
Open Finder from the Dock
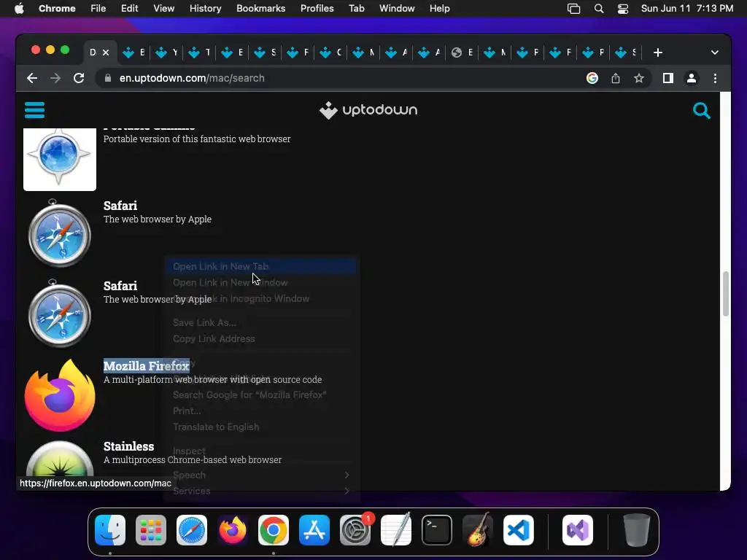coord(110,530)
